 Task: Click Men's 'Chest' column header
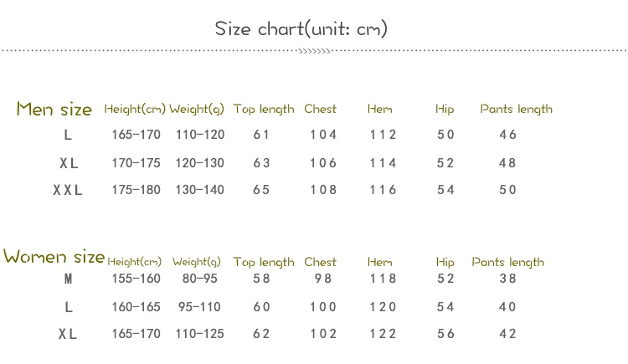pyautogui.click(x=320, y=109)
